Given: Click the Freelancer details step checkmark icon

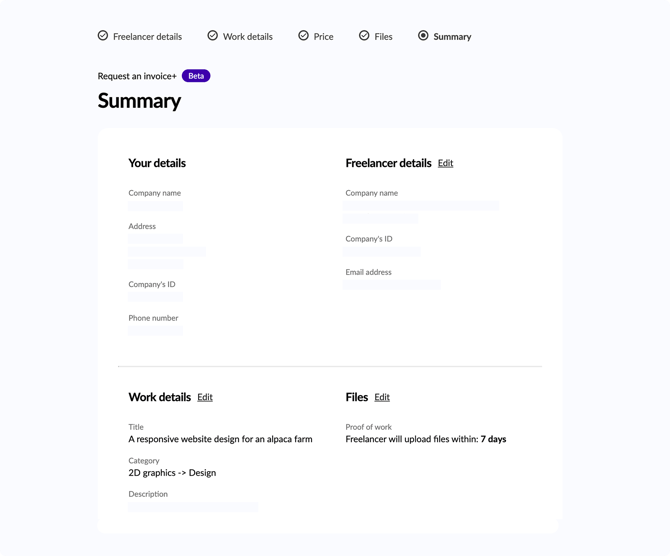Looking at the screenshot, I should tap(103, 35).
